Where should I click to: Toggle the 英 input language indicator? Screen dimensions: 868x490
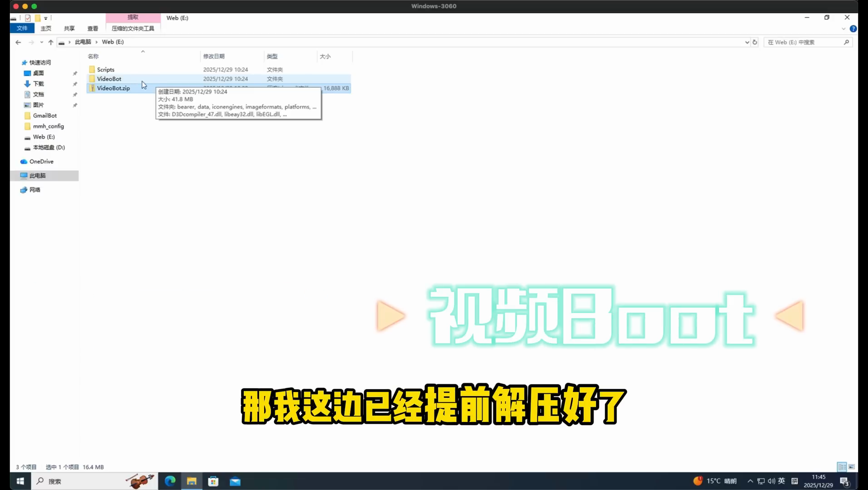pyautogui.click(x=781, y=481)
